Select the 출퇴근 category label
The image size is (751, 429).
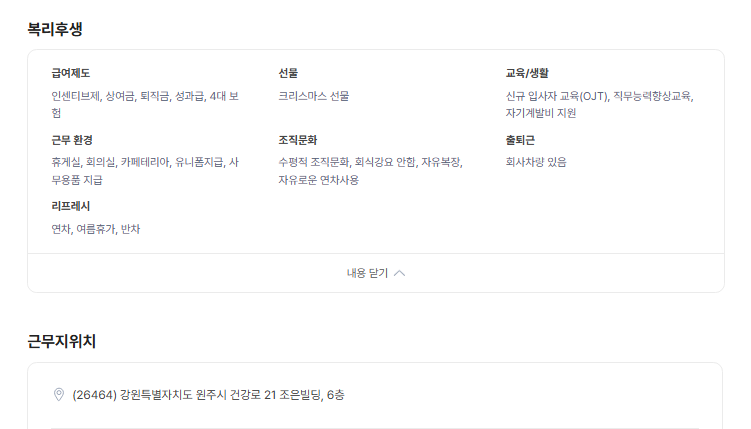click(520, 140)
